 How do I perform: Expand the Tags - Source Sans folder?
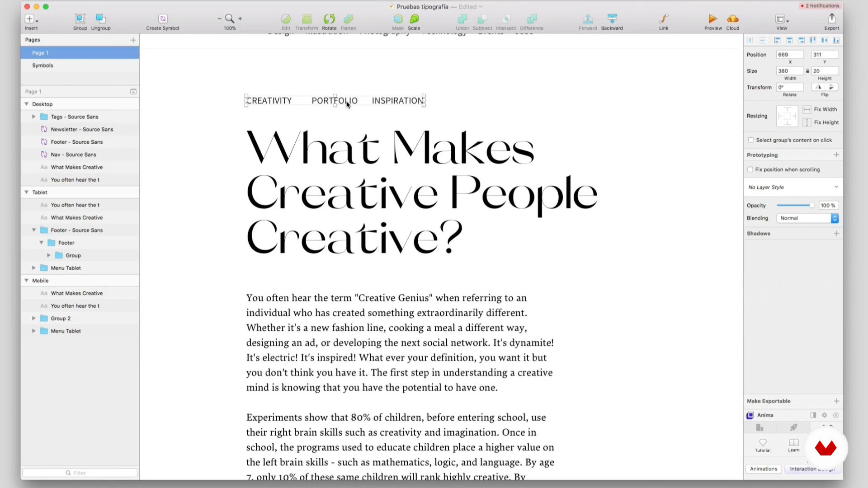click(34, 117)
